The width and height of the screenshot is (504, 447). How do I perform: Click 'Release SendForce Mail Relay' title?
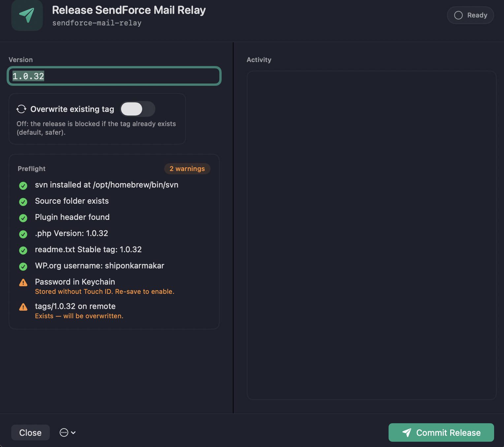pyautogui.click(x=129, y=10)
